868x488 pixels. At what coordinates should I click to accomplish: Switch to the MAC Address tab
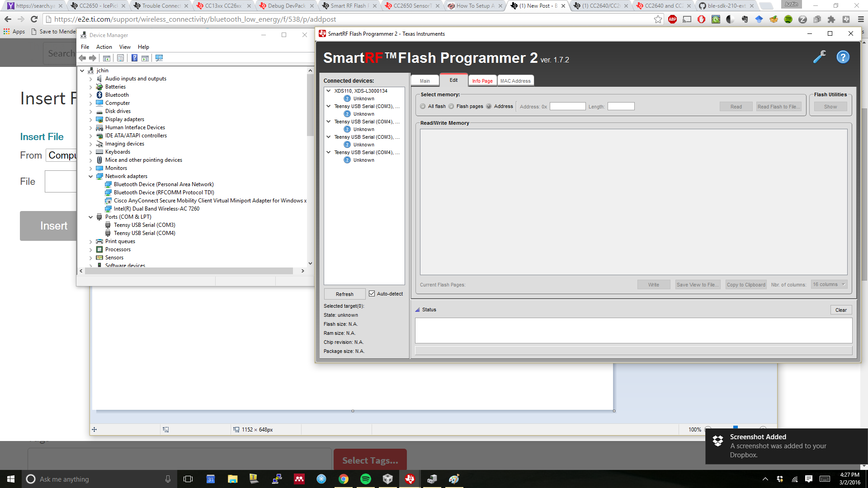[515, 81]
